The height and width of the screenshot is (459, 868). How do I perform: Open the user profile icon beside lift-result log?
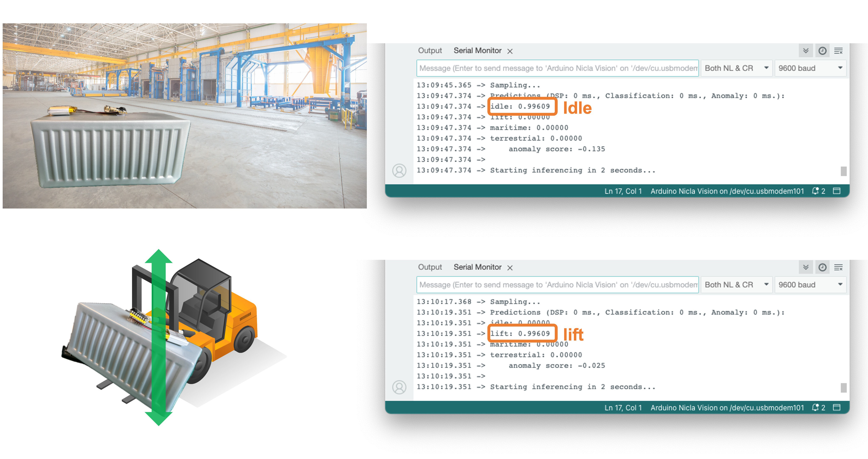[399, 387]
